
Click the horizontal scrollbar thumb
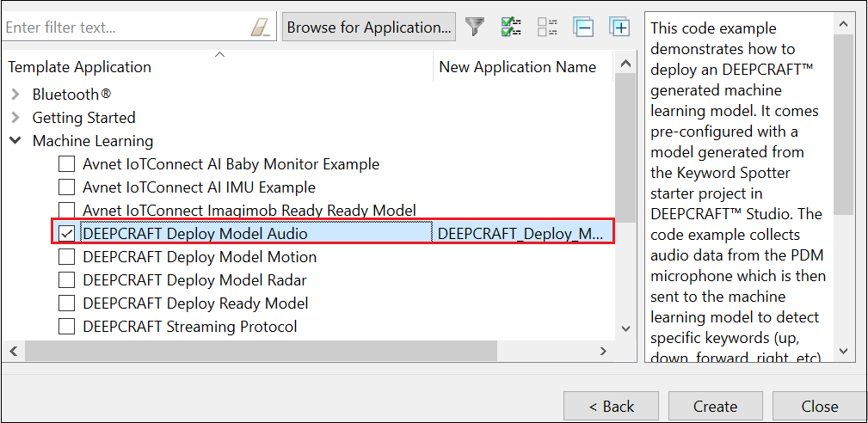coord(262,351)
